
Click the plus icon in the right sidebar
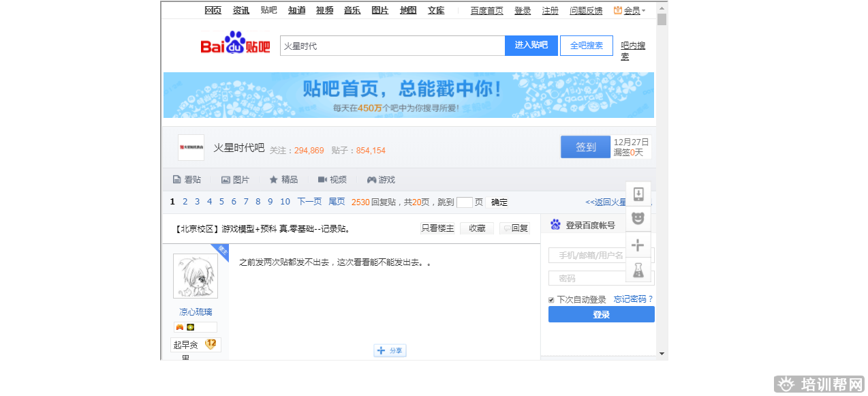pos(638,244)
